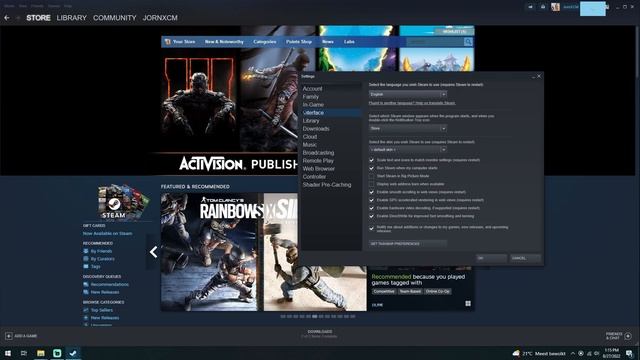Screen dimensions: 640x360
Task: Select Cloud settings category
Action: pos(310,137)
